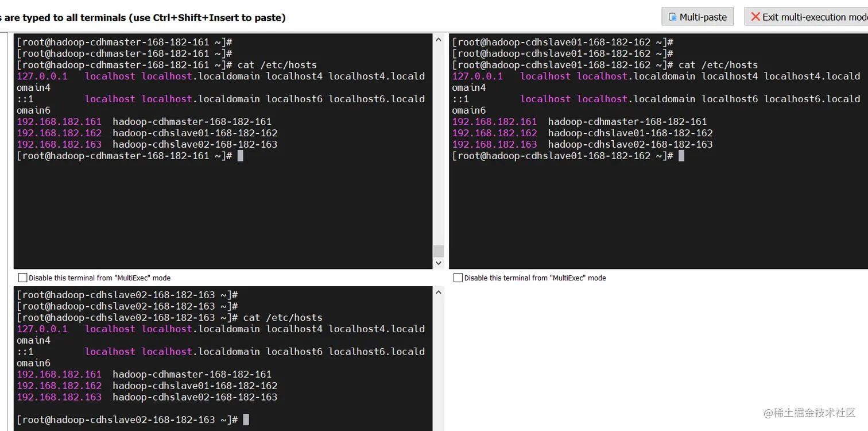
Task: Click hostname beside 192.168.182.161 in cdhmaster terminal
Action: [x=192, y=121]
